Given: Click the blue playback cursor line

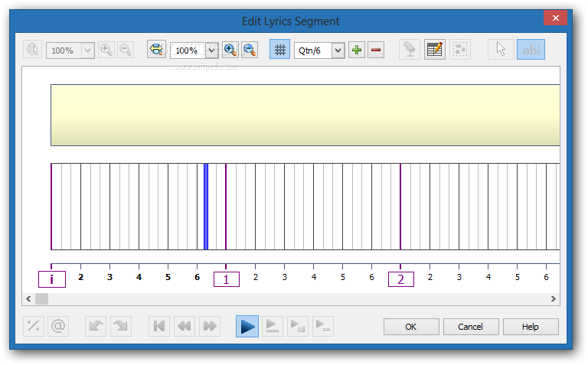Looking at the screenshot, I should click(x=206, y=207).
